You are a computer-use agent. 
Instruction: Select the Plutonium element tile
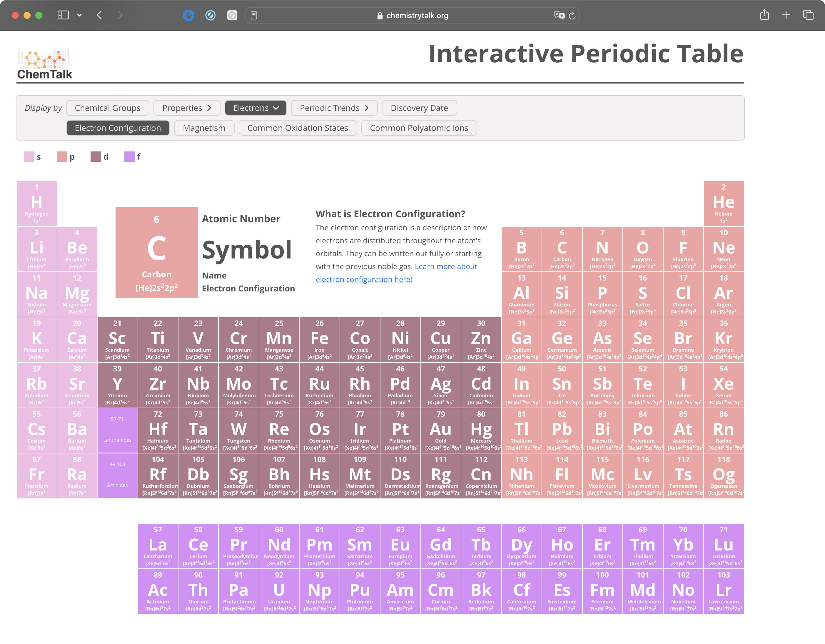pyautogui.click(x=360, y=591)
